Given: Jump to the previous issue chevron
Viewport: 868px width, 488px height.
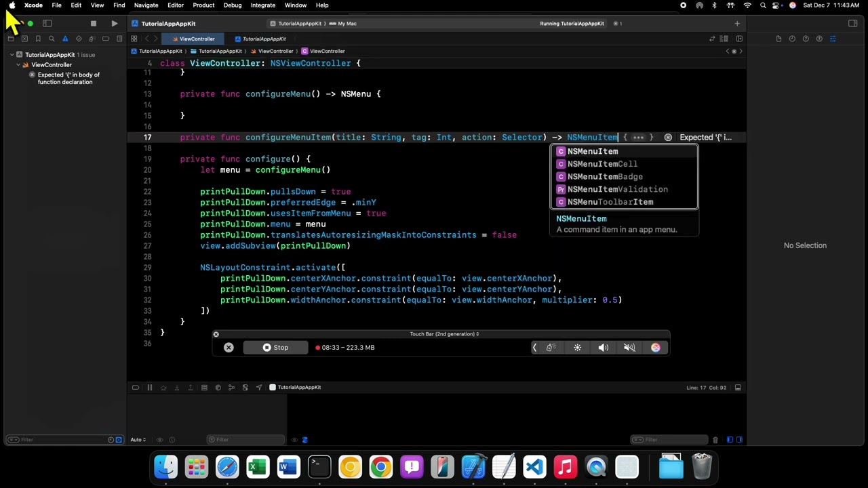Looking at the screenshot, I should click(x=728, y=51).
